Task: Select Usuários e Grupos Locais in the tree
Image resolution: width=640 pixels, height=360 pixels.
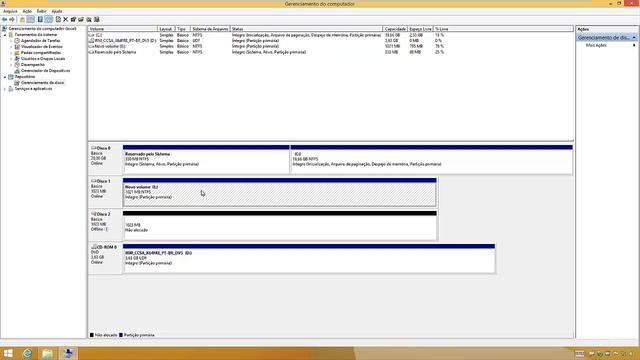Action: tap(43, 59)
